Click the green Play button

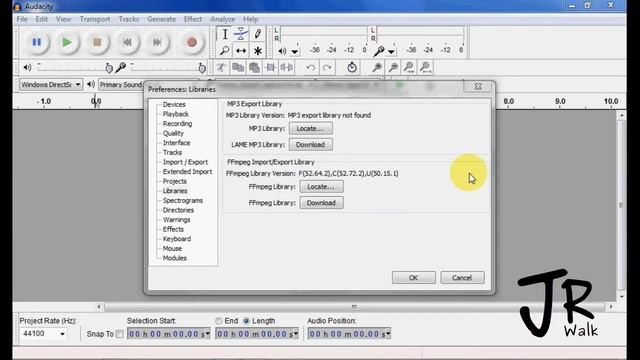point(67,42)
